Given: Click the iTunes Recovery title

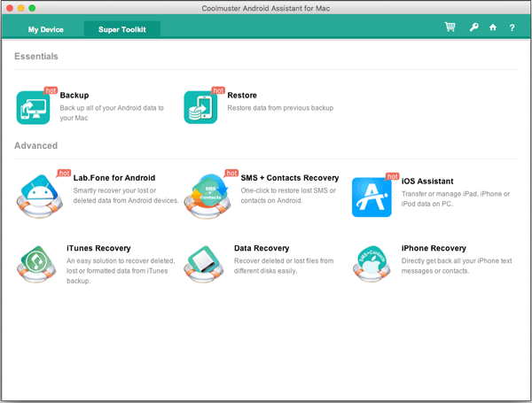Looking at the screenshot, I should (x=98, y=248).
